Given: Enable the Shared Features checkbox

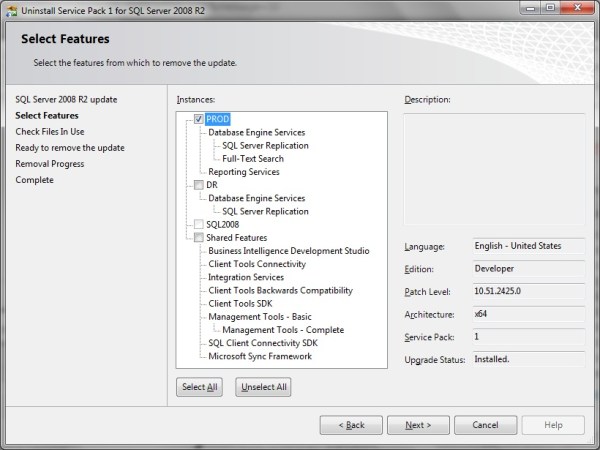Looking at the screenshot, I should (199, 238).
